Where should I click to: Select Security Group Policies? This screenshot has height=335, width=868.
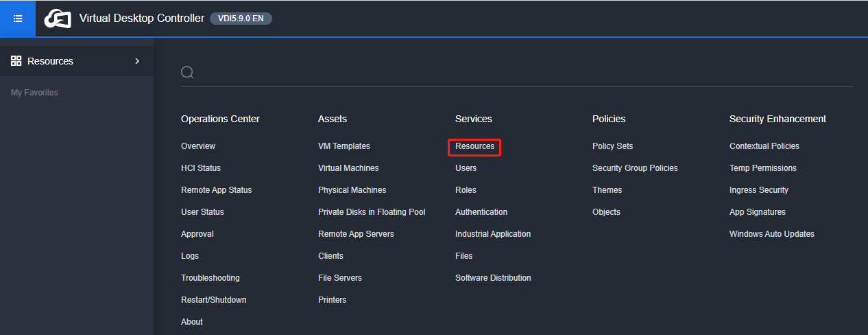635,168
